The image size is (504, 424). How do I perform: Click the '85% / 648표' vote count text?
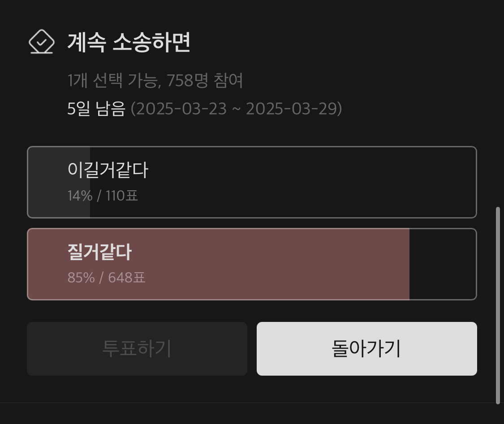pos(106,278)
